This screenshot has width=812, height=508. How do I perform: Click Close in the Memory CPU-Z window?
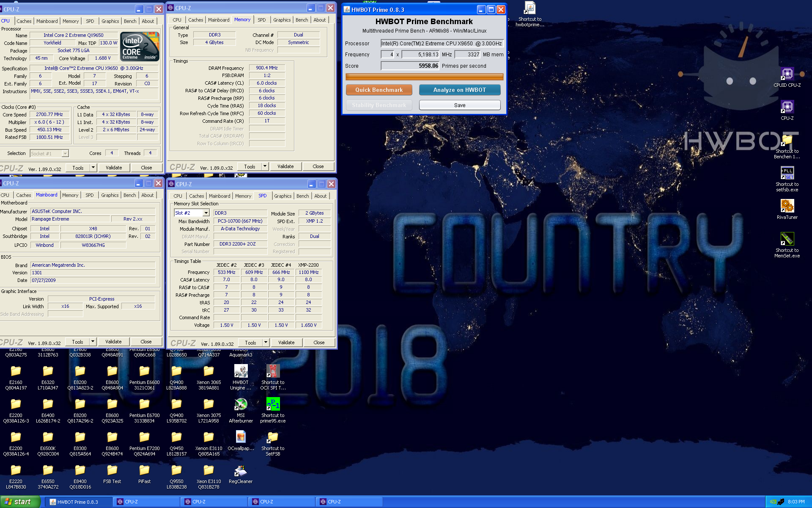click(x=318, y=166)
